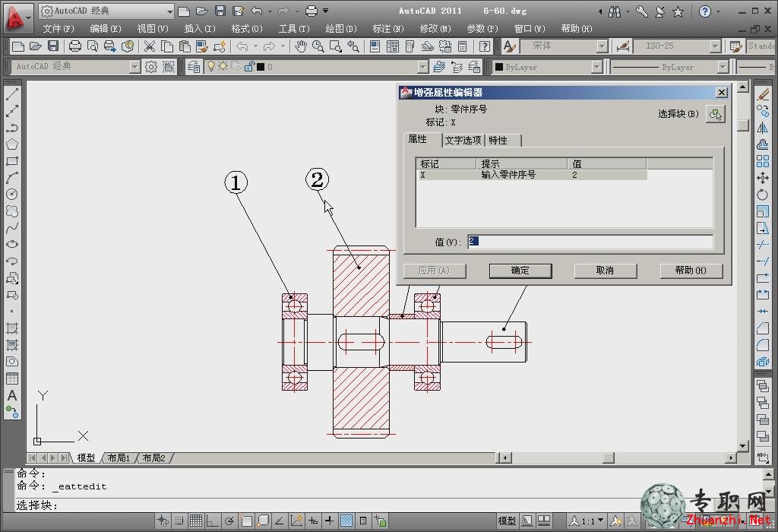Click the Plot printer icon in standard toolbar
This screenshot has height=532, width=778.
[75, 46]
